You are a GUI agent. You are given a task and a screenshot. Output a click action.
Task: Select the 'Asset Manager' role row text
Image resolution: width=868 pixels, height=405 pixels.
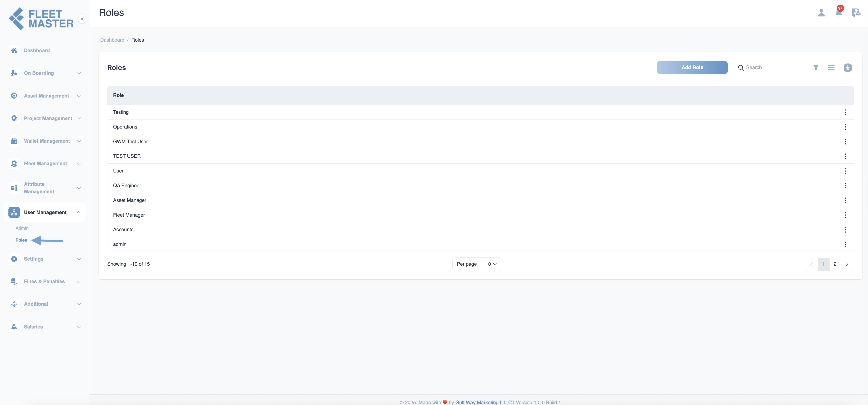(130, 200)
